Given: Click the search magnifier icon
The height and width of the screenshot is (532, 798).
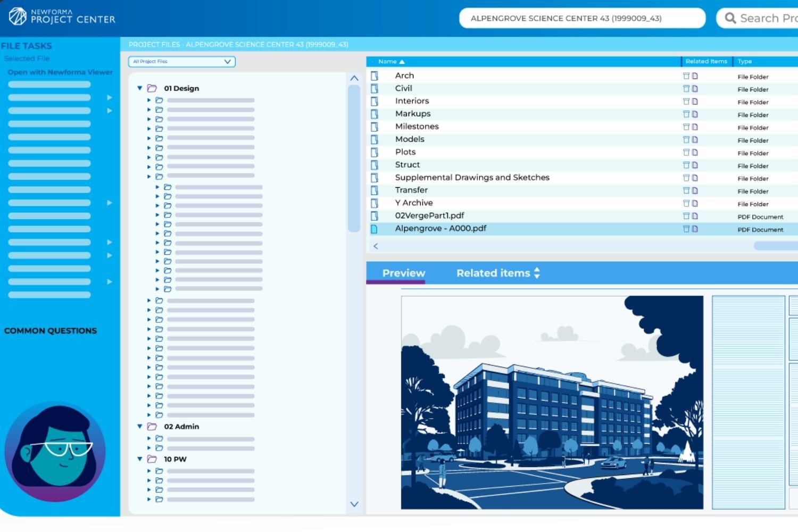Looking at the screenshot, I should (731, 18).
